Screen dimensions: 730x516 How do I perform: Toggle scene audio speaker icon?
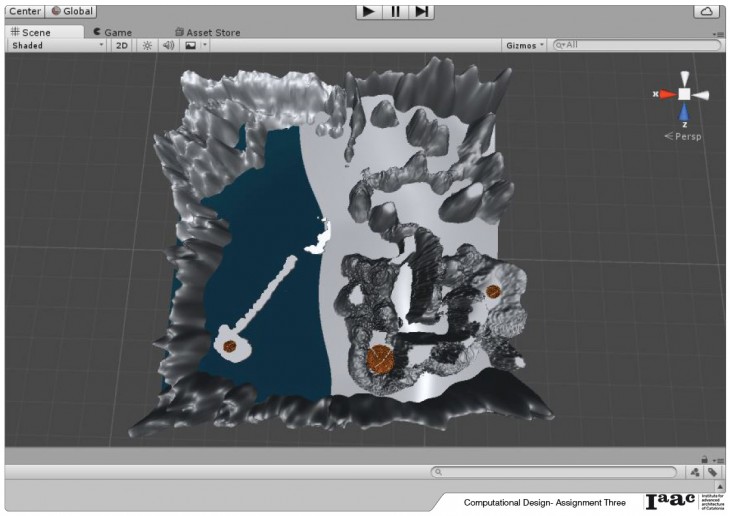coord(169,45)
